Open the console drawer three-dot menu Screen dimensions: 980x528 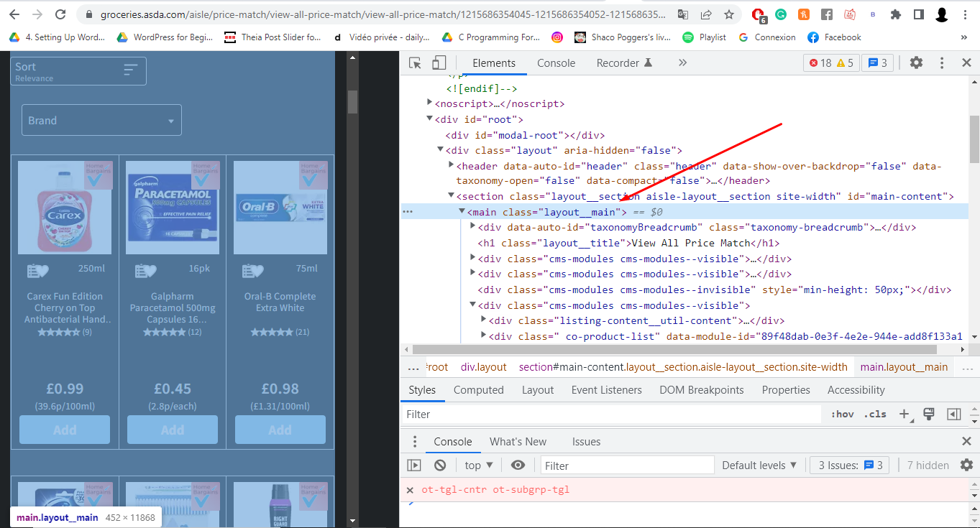tap(414, 442)
